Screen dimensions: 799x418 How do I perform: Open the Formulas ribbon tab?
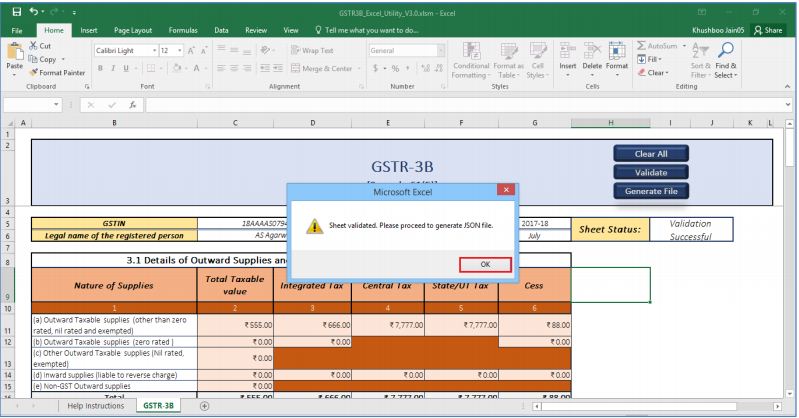point(183,31)
